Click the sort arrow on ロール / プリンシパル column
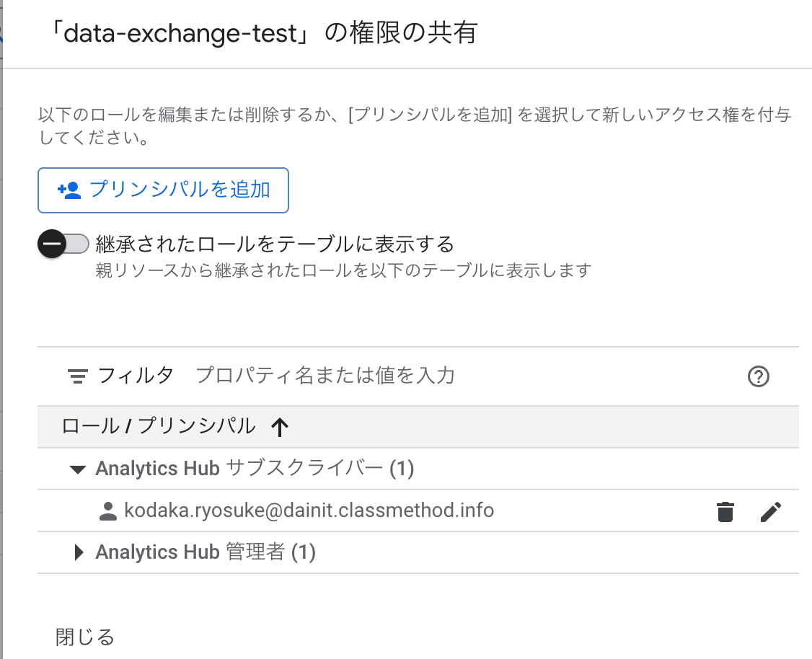Image resolution: width=812 pixels, height=659 pixels. click(279, 427)
